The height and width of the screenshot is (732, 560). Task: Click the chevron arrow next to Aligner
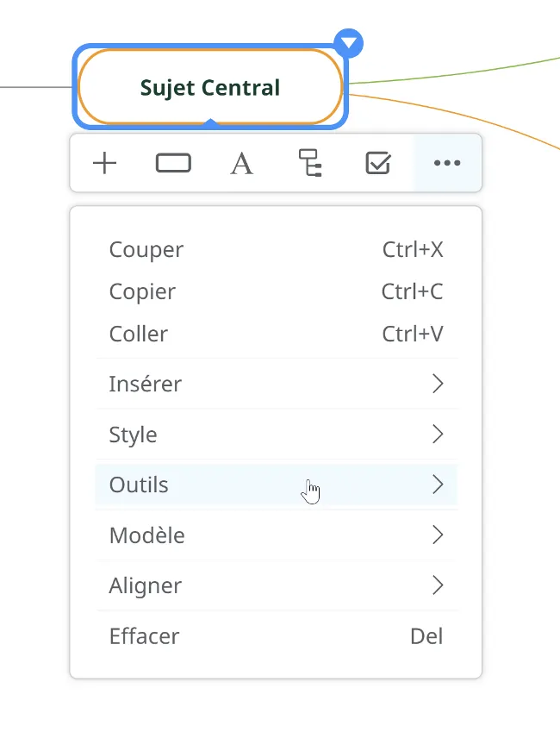point(438,585)
